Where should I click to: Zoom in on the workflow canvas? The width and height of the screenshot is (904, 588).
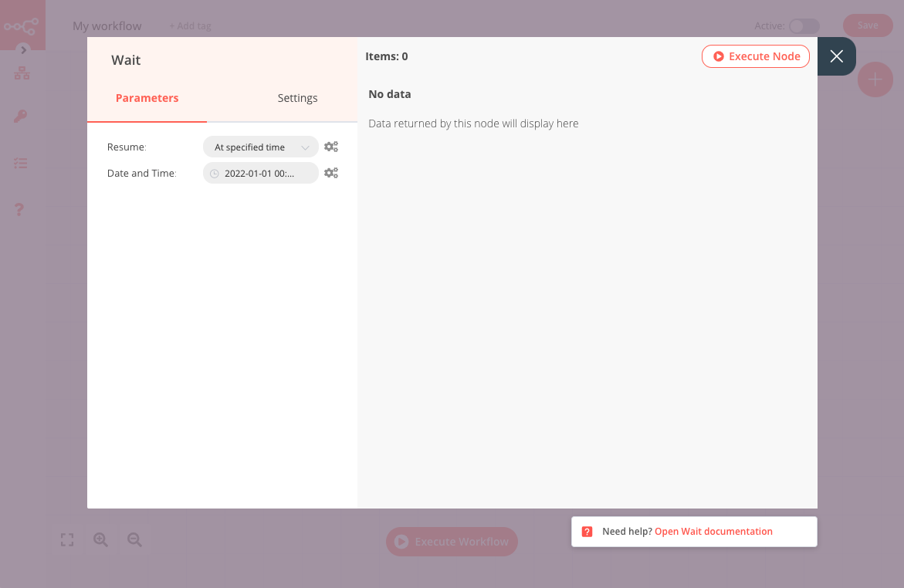click(x=100, y=540)
